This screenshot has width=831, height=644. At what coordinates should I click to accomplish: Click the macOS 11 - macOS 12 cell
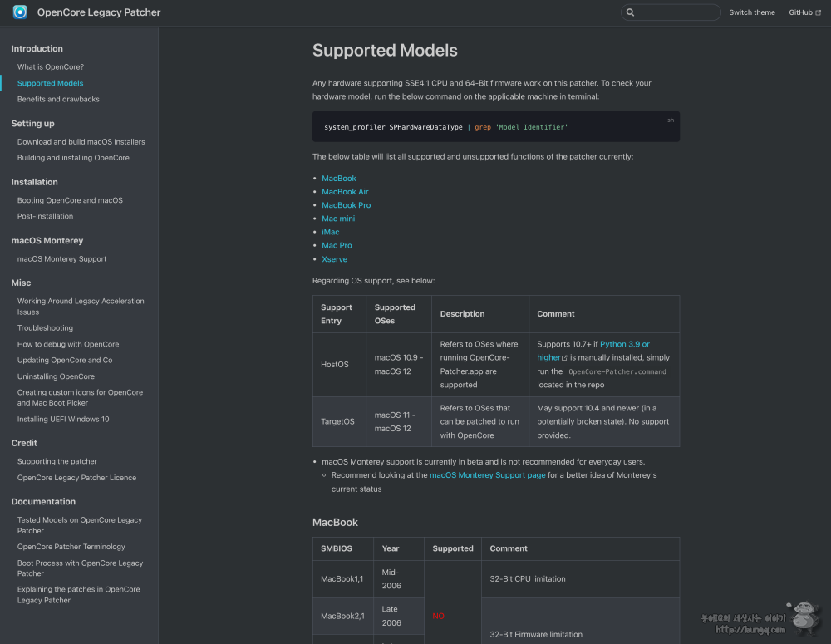399,421
